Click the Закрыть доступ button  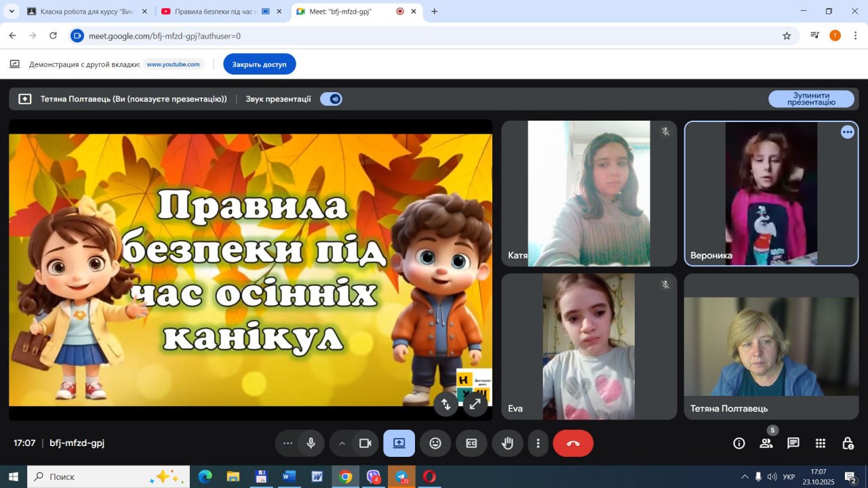coord(259,64)
